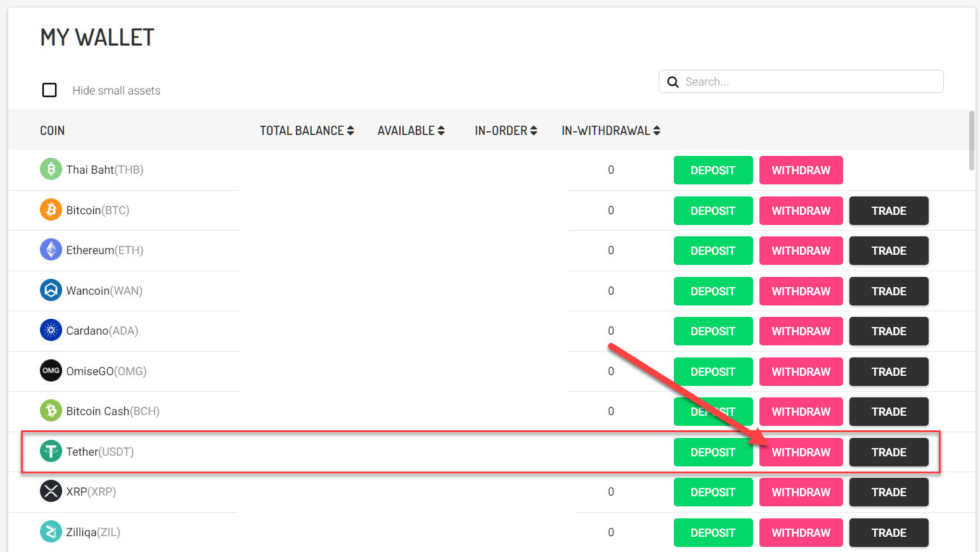The image size is (980, 552).
Task: Click the wallet list scrollbar
Action: tap(972, 141)
